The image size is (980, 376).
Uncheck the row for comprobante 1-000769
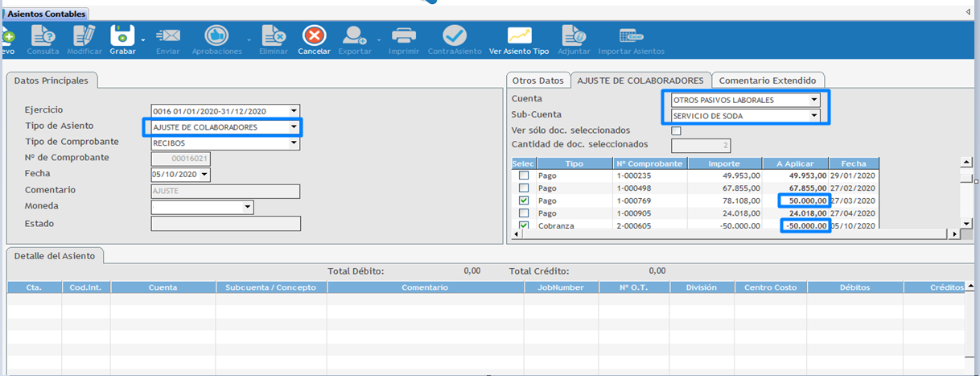(x=524, y=200)
